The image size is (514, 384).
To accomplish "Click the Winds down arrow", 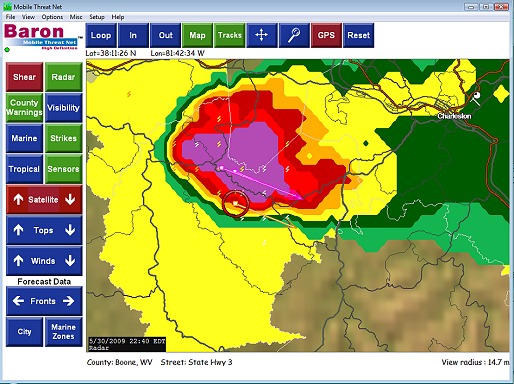I will (x=70, y=261).
